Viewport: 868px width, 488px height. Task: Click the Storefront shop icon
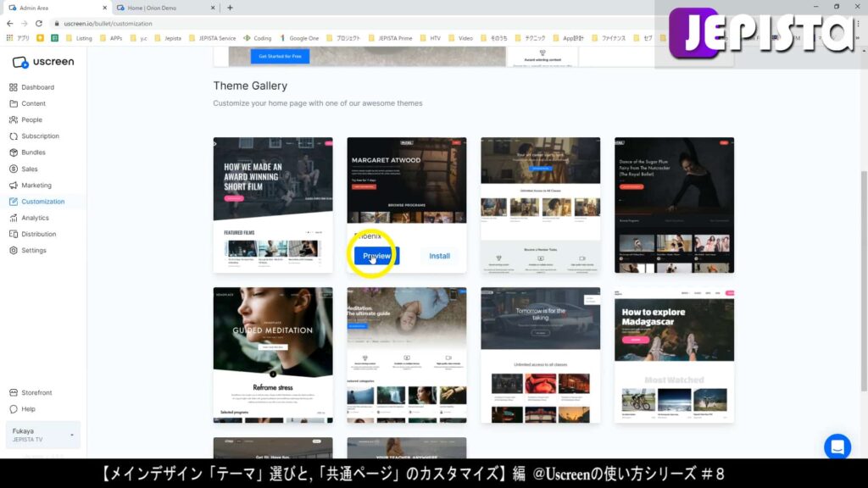pos(14,392)
